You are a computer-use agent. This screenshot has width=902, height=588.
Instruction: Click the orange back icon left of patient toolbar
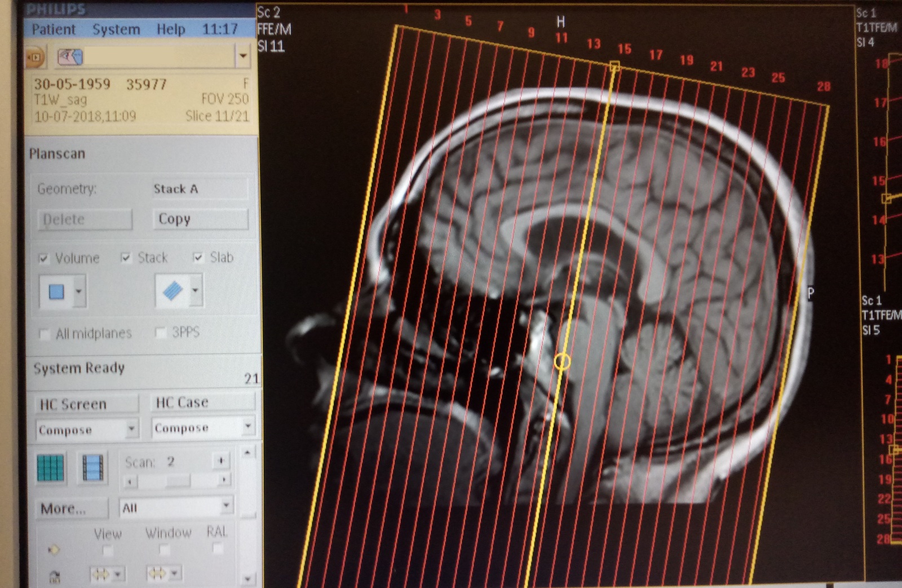(35, 57)
